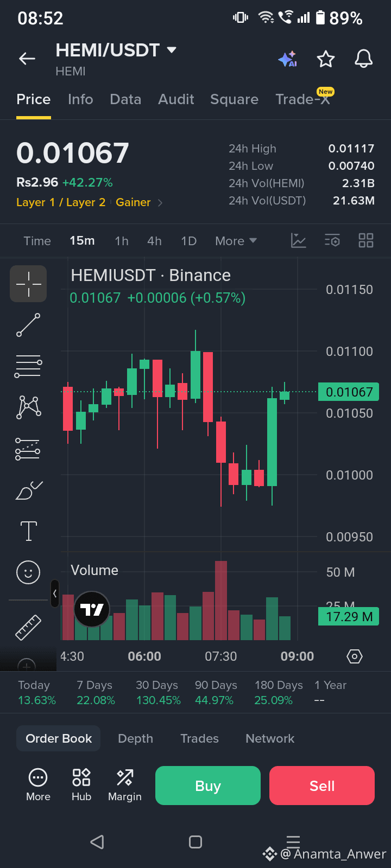Image resolution: width=391 pixels, height=868 pixels.
Task: Switch to the Audit tab
Action: tap(176, 99)
